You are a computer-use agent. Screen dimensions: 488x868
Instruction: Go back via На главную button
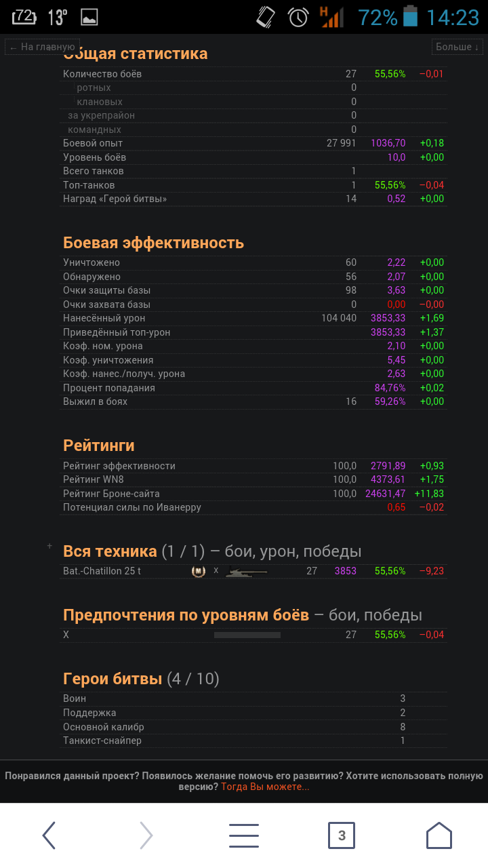point(41,47)
